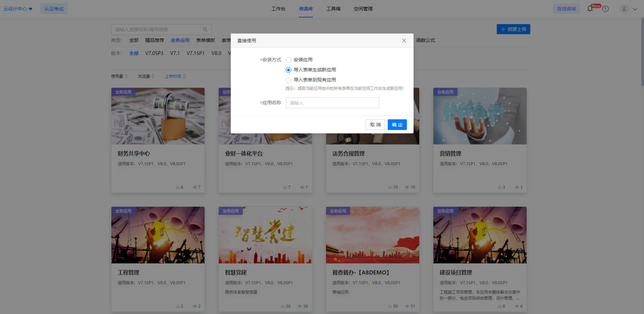
Task: Filter type by 函数公式
Action: coord(426,40)
